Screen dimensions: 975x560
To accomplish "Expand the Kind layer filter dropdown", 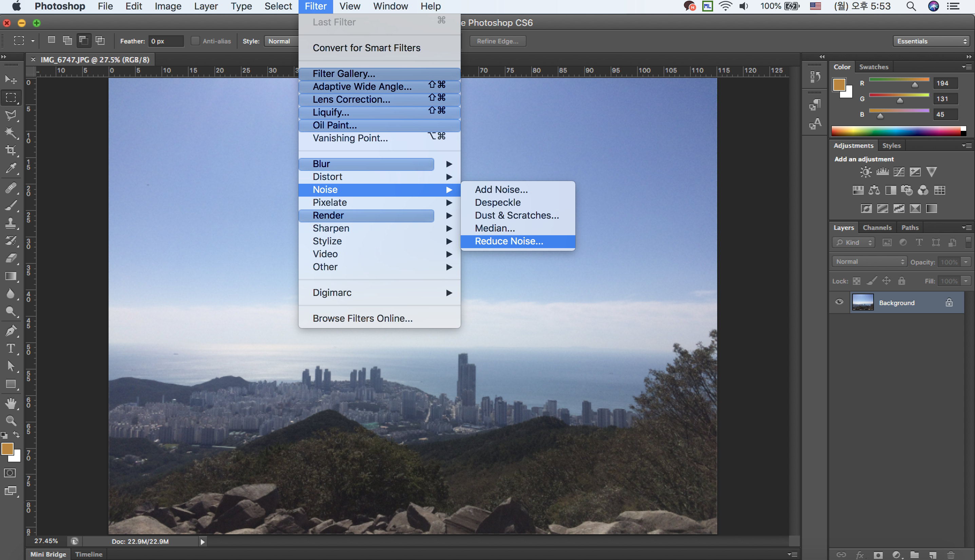I will pos(854,242).
